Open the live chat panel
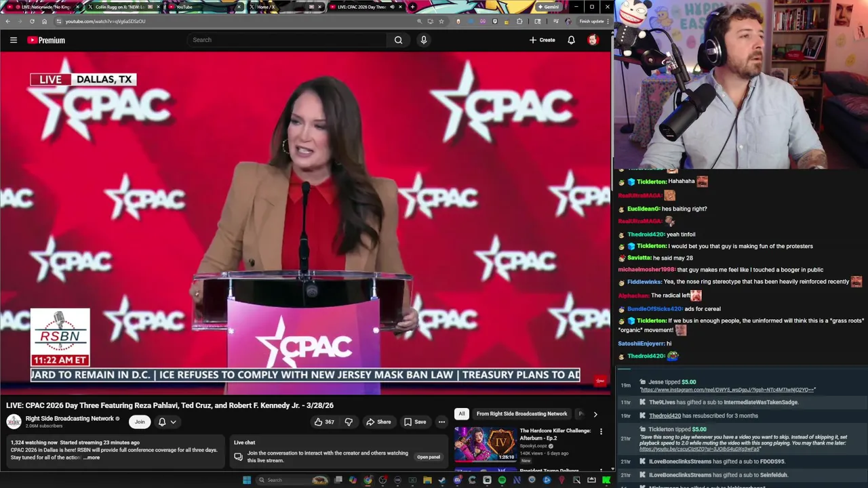 (429, 457)
